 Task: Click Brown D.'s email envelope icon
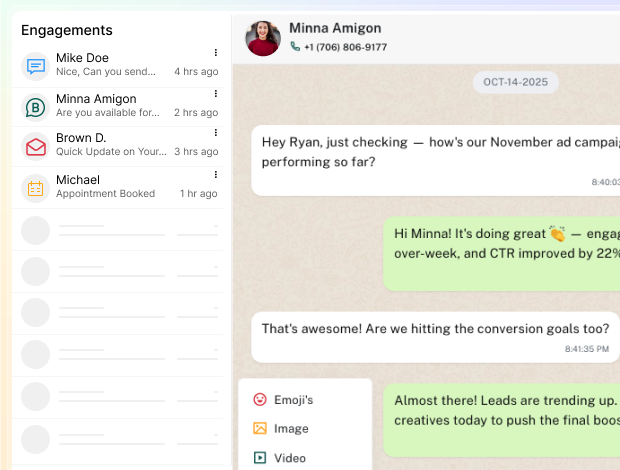click(36, 147)
